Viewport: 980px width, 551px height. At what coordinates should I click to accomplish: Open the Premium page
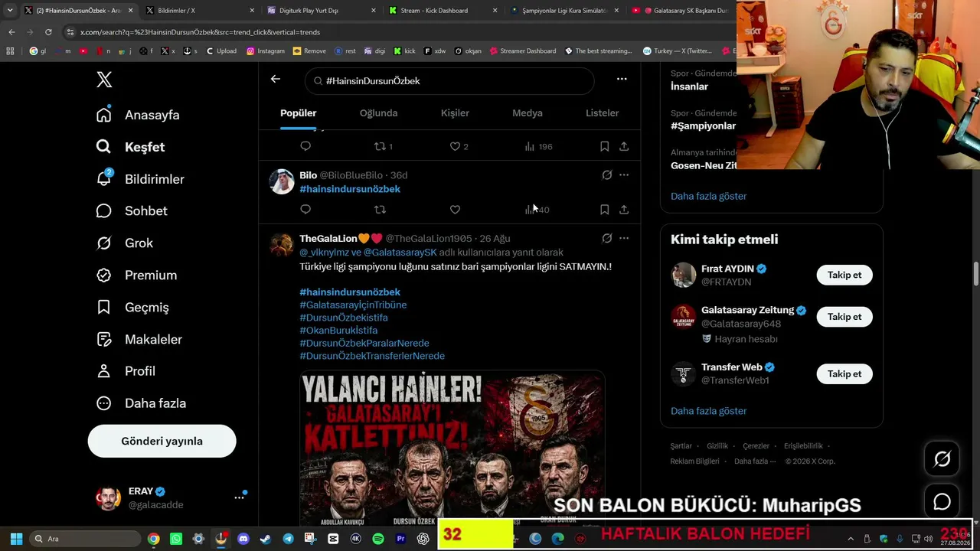point(136,275)
